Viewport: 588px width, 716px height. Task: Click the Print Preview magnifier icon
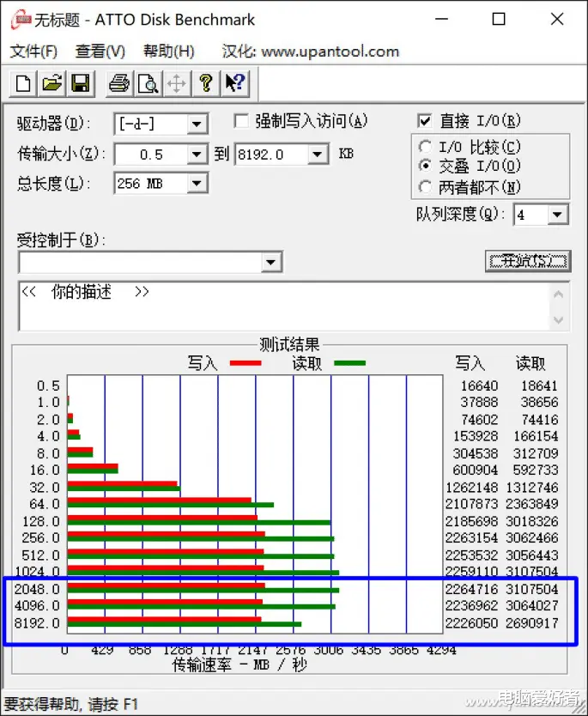(x=148, y=83)
